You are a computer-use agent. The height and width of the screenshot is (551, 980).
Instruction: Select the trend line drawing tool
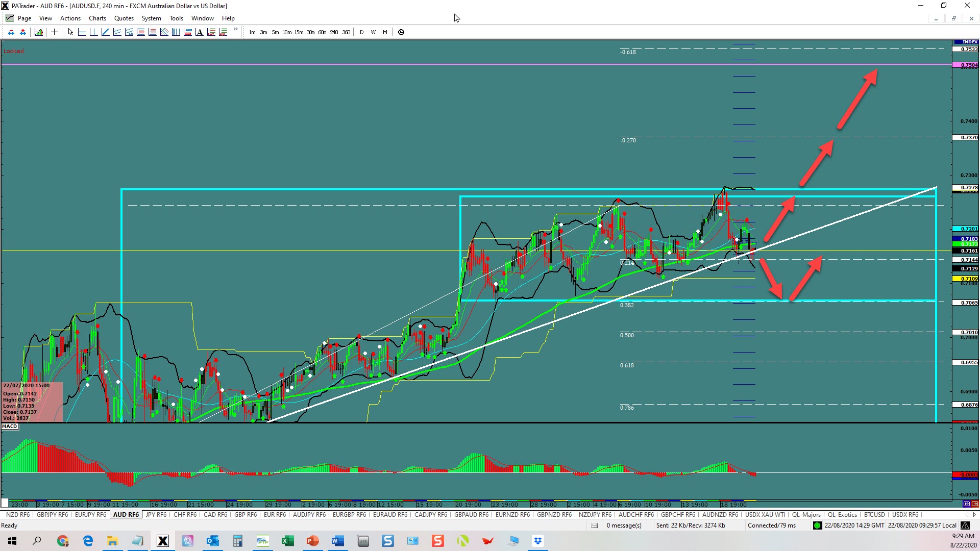click(x=105, y=32)
